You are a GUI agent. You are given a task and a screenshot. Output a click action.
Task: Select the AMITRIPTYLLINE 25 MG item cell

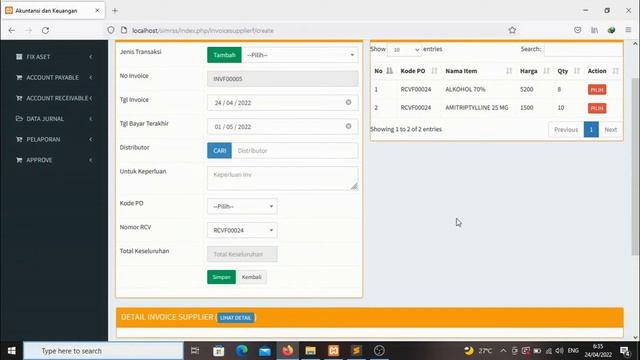[x=477, y=108]
